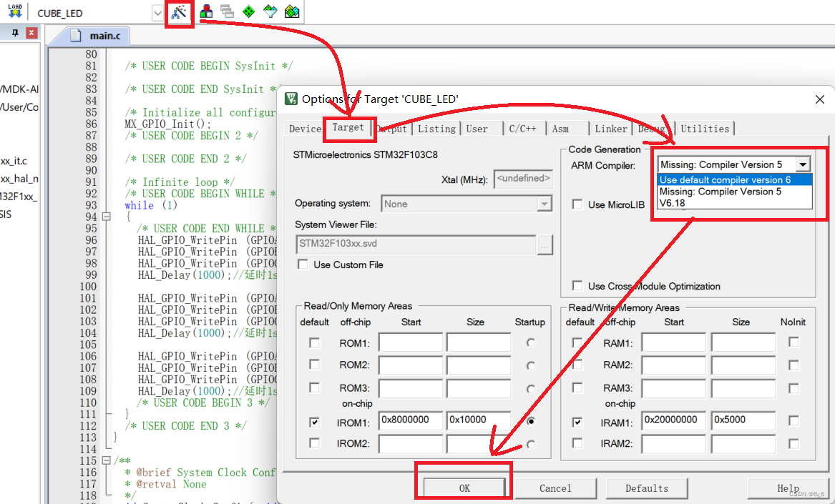Click the Help button
Screen dimensions: 835x504
[x=788, y=488]
